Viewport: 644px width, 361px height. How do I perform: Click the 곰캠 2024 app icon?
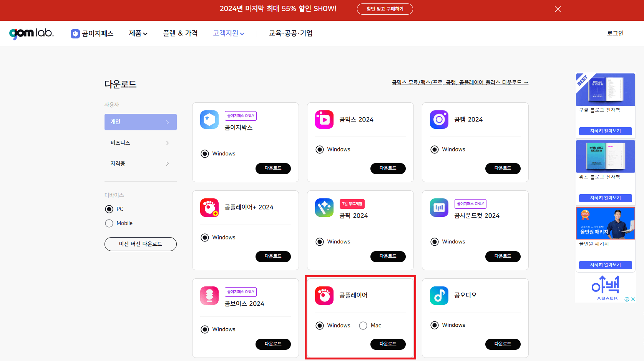[439, 120]
